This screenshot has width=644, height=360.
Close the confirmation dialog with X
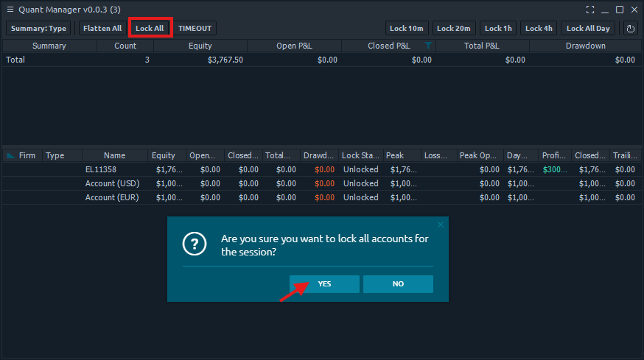point(441,225)
